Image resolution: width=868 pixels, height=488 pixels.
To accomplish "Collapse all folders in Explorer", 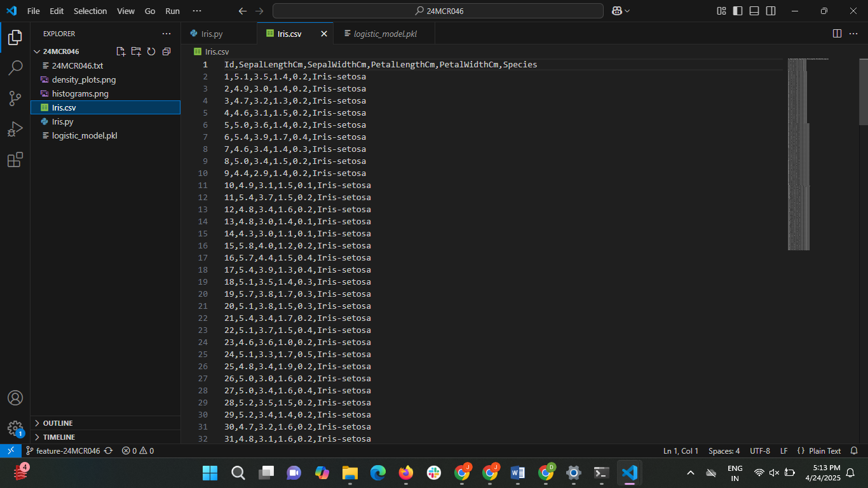I will tap(166, 51).
